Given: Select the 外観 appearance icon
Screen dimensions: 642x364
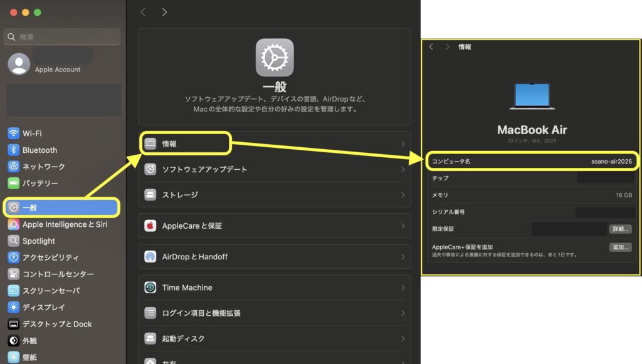Looking at the screenshot, I should [14, 341].
